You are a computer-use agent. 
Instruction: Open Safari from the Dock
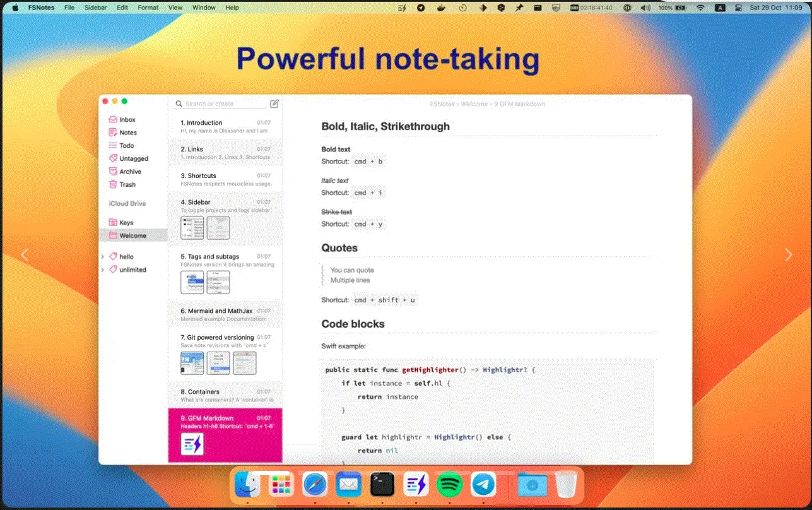[315, 485]
